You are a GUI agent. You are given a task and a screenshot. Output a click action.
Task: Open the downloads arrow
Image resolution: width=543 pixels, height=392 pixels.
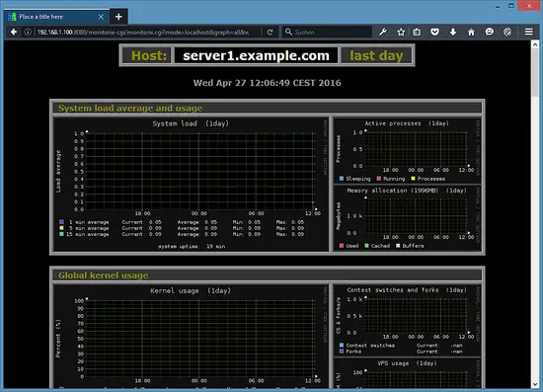pyautogui.click(x=453, y=33)
